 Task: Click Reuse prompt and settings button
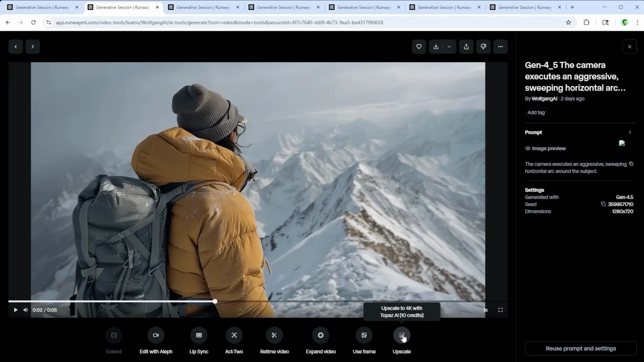(x=581, y=348)
